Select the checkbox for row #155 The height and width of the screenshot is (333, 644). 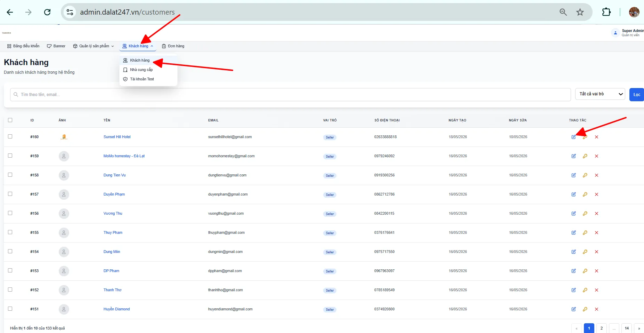10,232
